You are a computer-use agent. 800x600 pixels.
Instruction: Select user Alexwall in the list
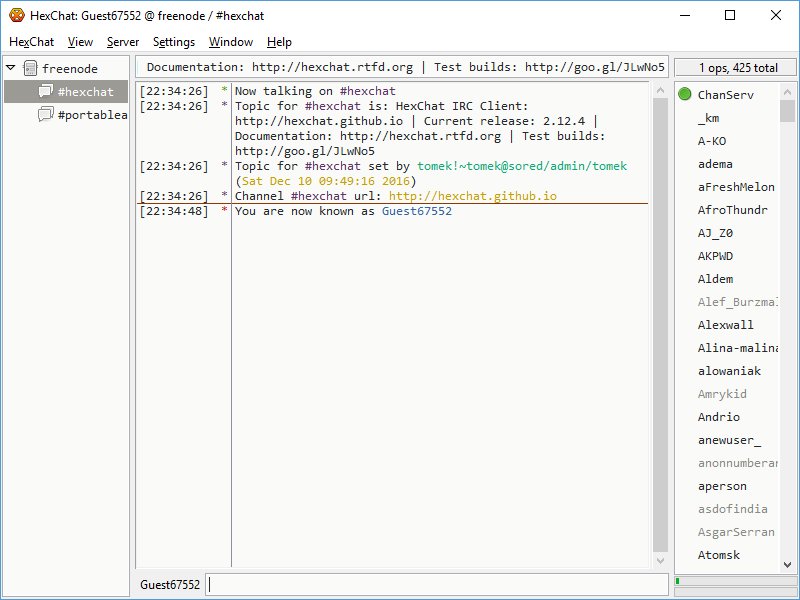728,324
